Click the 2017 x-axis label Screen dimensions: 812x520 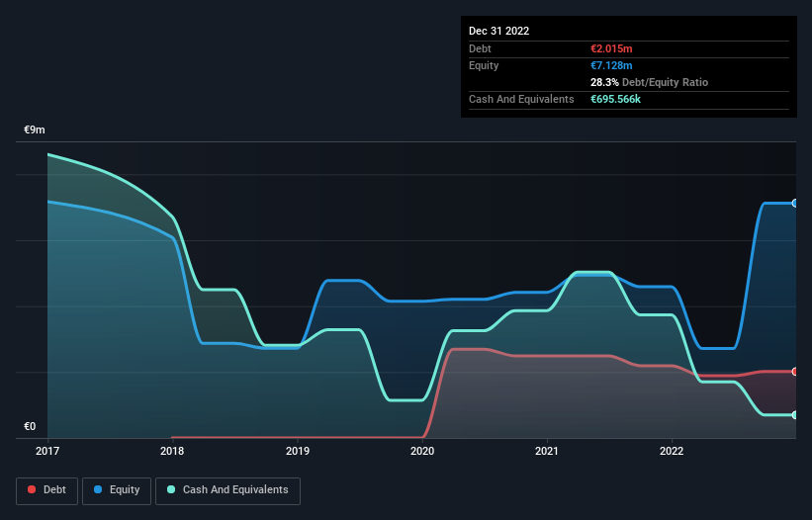pyautogui.click(x=47, y=451)
